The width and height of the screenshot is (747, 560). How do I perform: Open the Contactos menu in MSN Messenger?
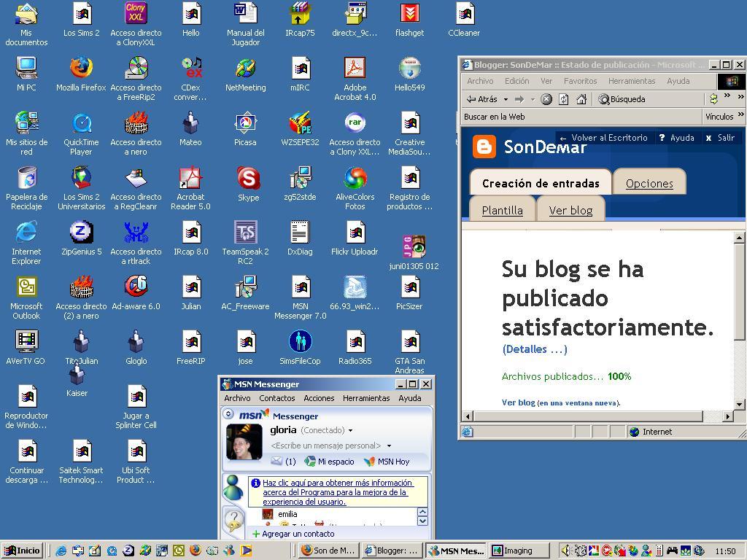[x=276, y=398]
